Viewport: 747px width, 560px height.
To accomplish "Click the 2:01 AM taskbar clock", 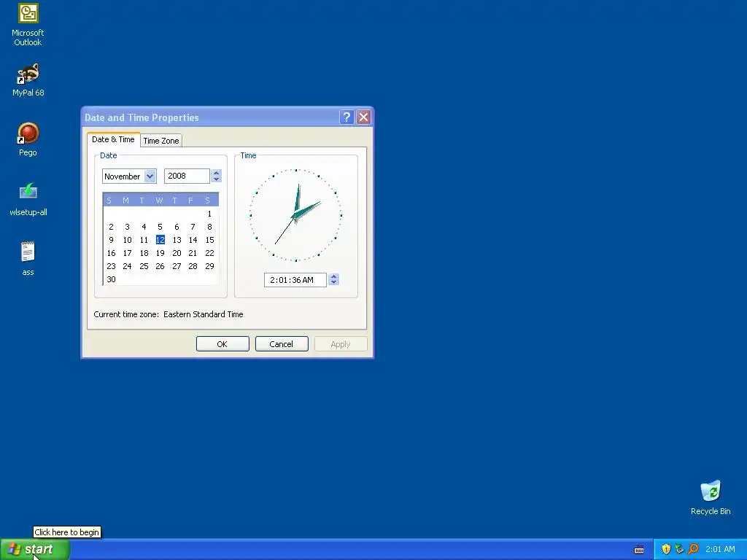I will click(720, 549).
